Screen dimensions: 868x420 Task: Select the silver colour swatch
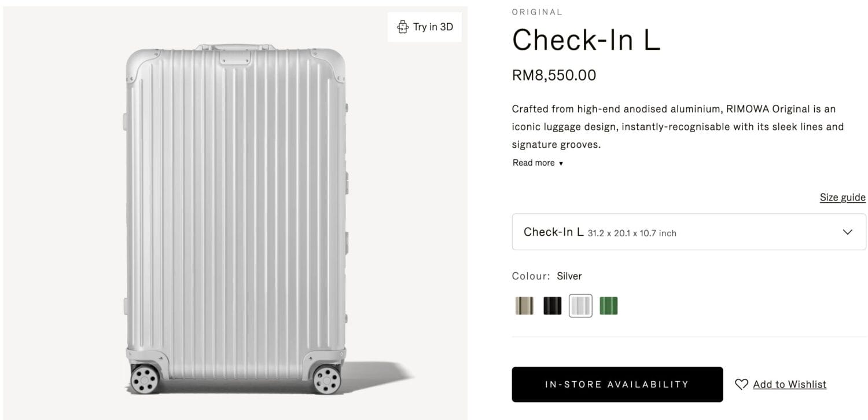(x=580, y=305)
